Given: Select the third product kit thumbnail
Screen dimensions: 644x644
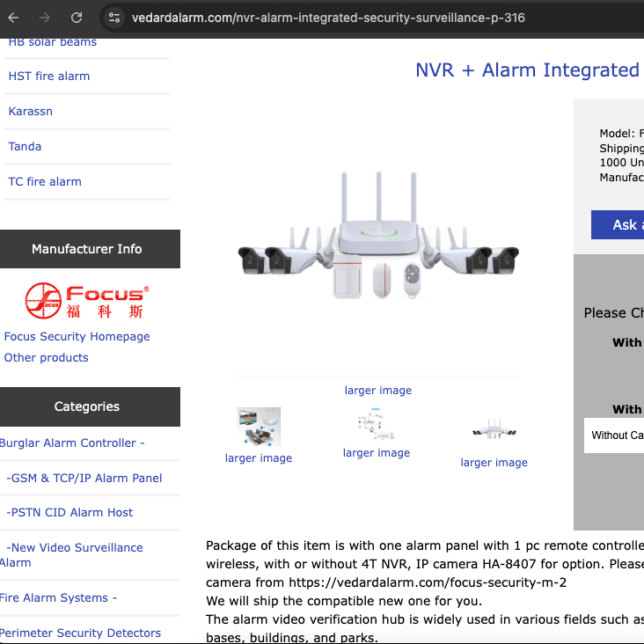Looking at the screenshot, I should (x=494, y=430).
